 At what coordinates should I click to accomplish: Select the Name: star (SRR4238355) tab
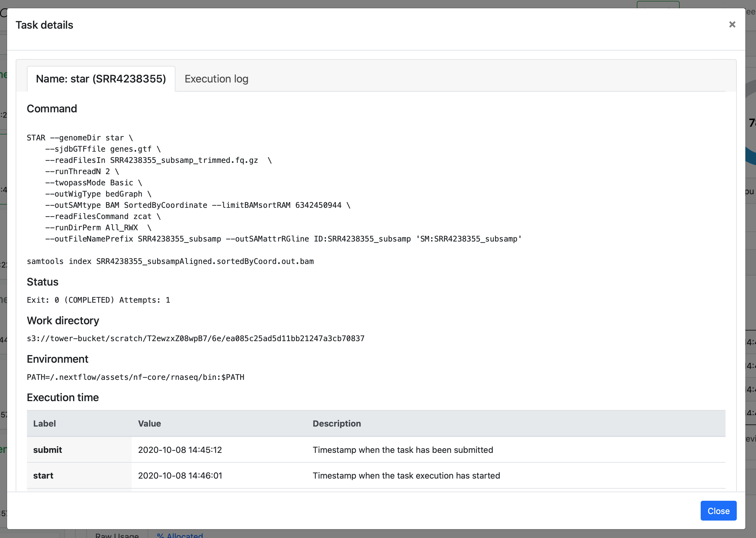coord(101,79)
